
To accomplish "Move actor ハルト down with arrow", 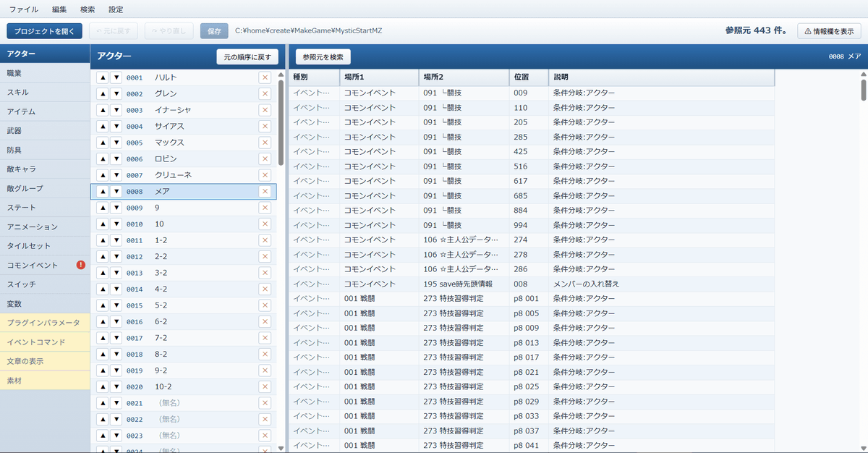I will [x=116, y=77].
